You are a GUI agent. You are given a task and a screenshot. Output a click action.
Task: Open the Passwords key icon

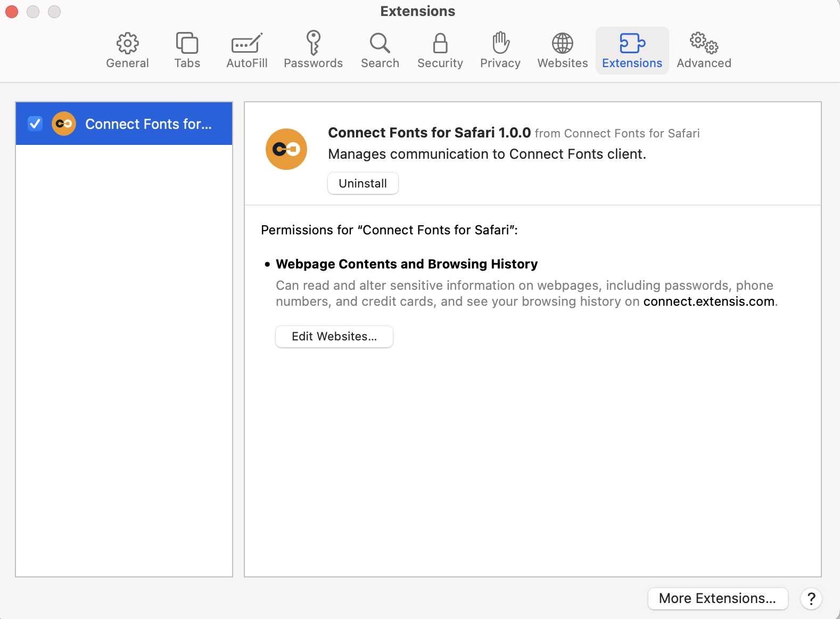pyautogui.click(x=314, y=43)
